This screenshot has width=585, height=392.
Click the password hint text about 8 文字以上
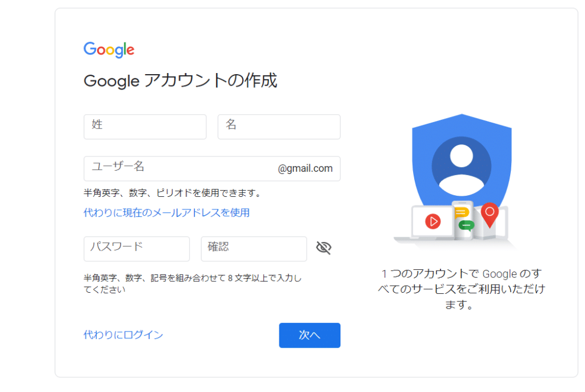click(x=193, y=284)
